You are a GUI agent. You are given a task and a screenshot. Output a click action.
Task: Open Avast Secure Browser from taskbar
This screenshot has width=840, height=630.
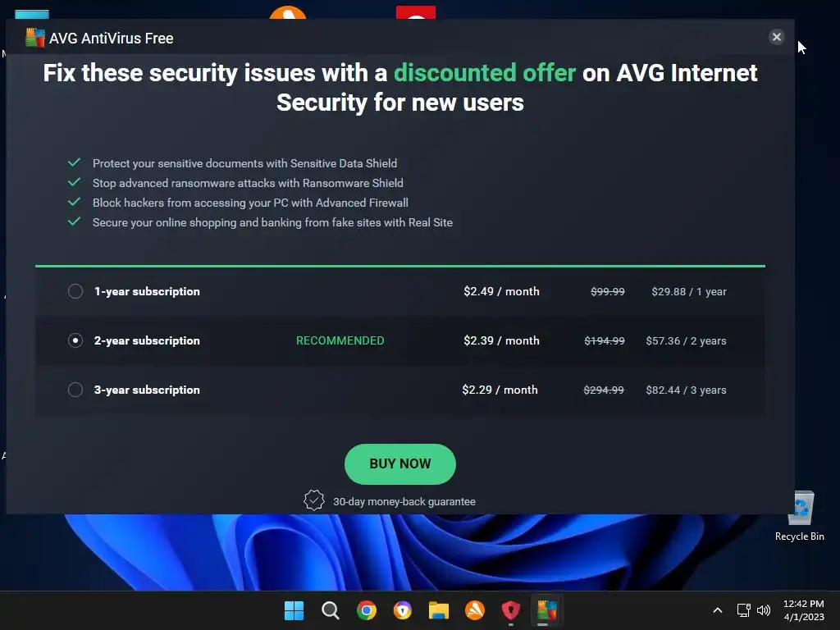pyautogui.click(x=402, y=610)
